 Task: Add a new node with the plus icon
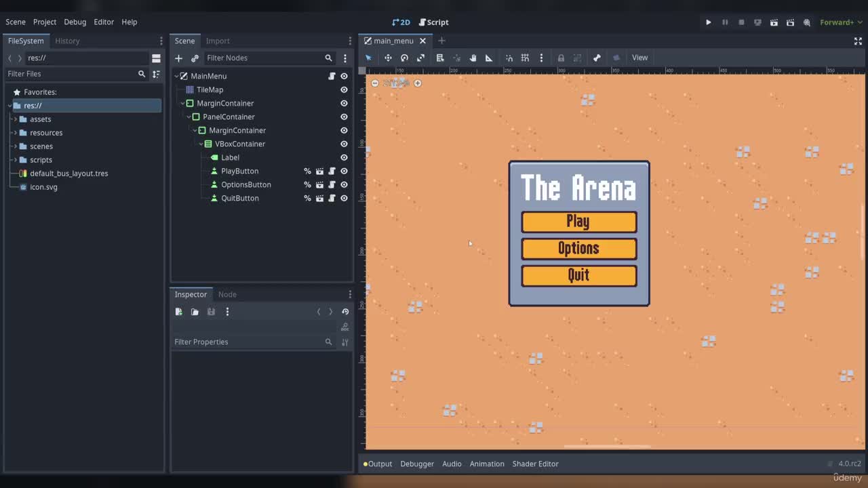click(x=179, y=58)
